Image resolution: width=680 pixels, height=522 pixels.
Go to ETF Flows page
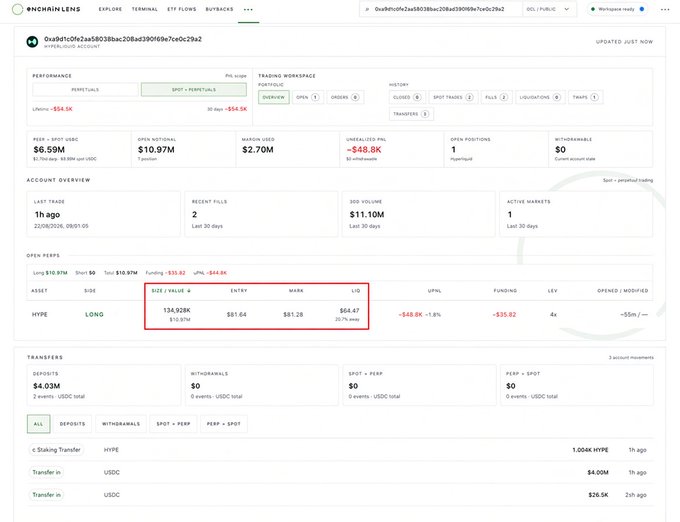point(182,9)
